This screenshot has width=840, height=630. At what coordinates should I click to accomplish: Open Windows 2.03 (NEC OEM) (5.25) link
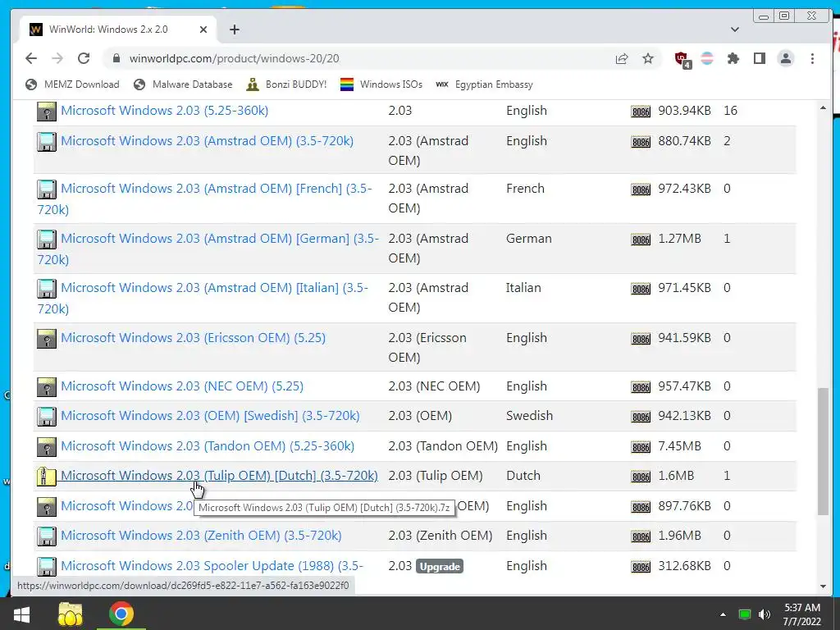[x=181, y=386]
